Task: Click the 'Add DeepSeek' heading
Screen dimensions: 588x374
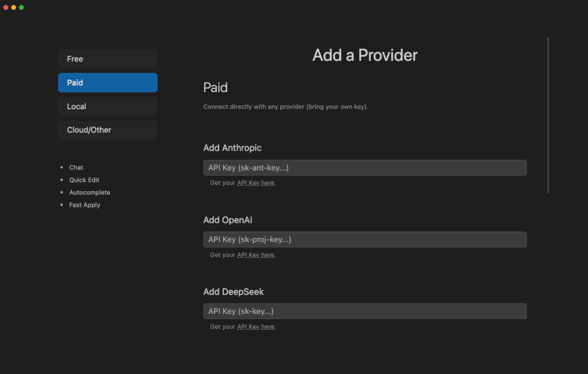Action: click(233, 292)
